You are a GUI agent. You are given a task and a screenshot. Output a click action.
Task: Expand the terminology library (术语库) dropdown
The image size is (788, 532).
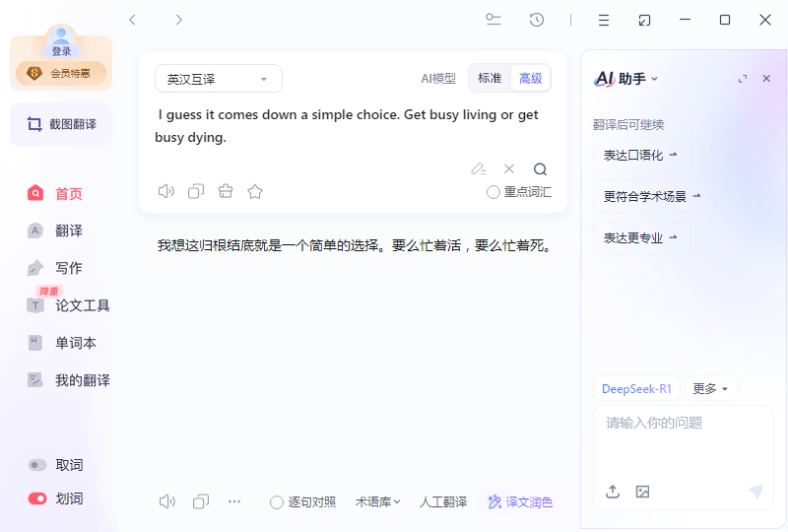pyautogui.click(x=378, y=501)
